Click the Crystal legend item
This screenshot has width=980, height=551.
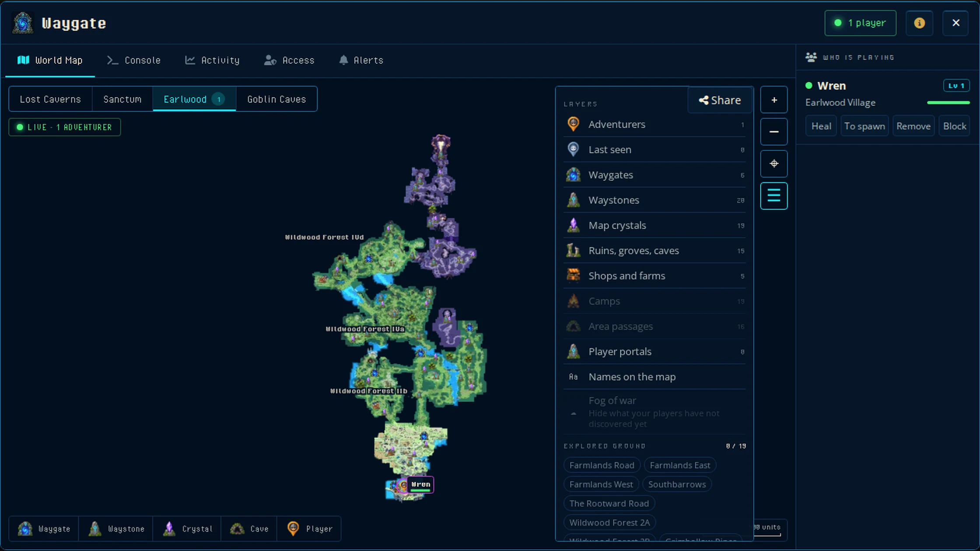(187, 529)
